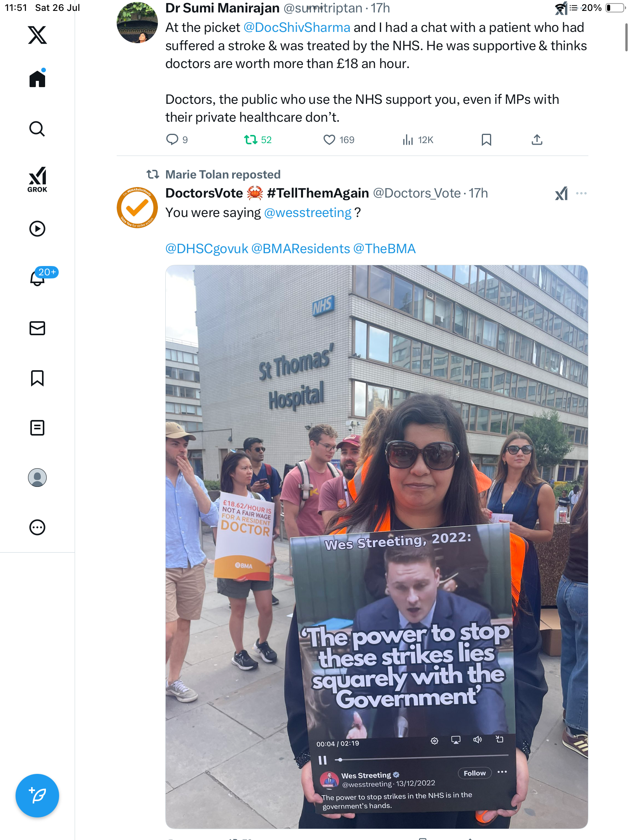Go to the Home feed icon
The width and height of the screenshot is (630, 840).
point(37,78)
